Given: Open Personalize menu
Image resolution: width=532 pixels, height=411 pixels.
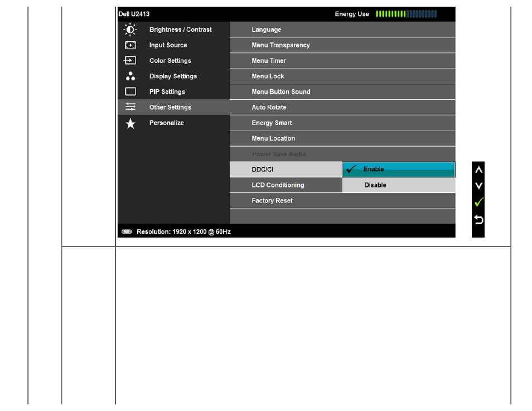Looking at the screenshot, I should (173, 123).
